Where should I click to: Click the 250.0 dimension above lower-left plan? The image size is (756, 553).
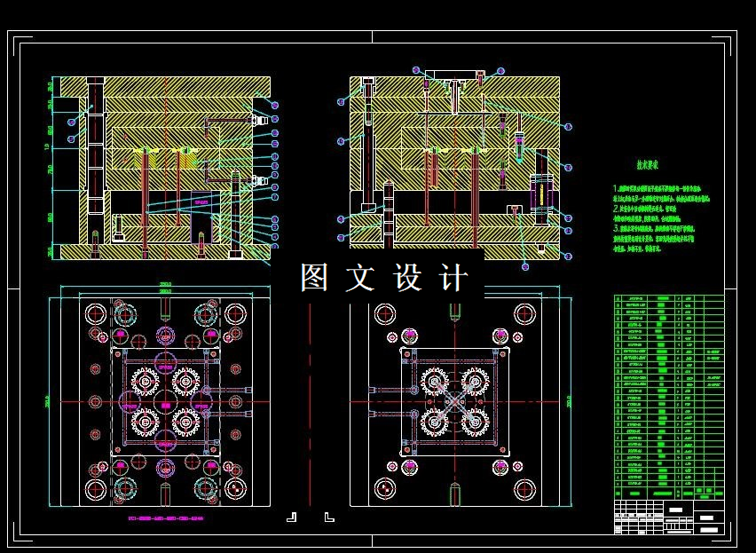[165, 284]
